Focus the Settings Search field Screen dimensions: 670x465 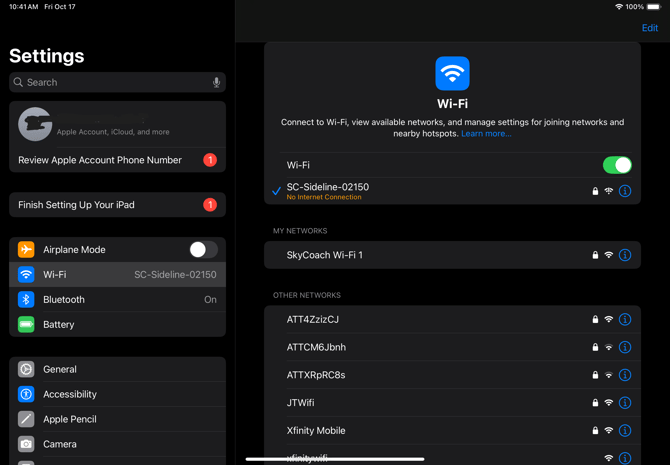118,82
